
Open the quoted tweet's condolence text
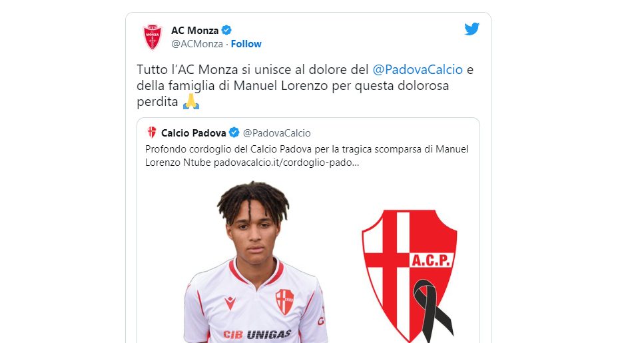306,156
